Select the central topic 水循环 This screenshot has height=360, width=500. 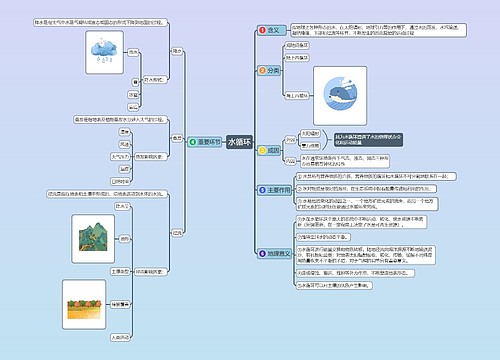(239, 142)
